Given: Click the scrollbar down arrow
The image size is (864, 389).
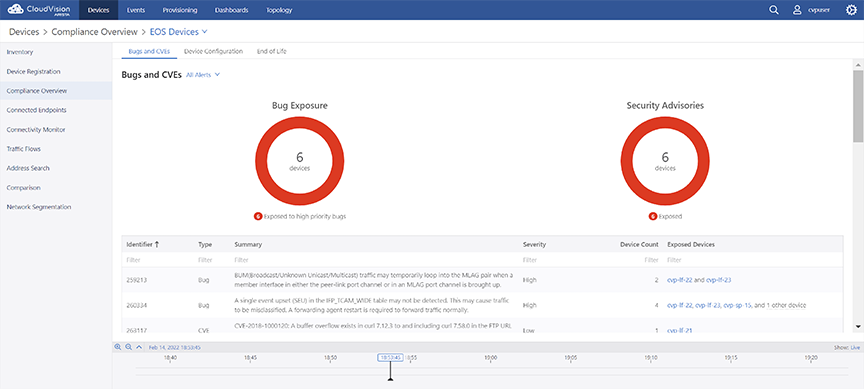Looking at the screenshot, I should [858, 327].
